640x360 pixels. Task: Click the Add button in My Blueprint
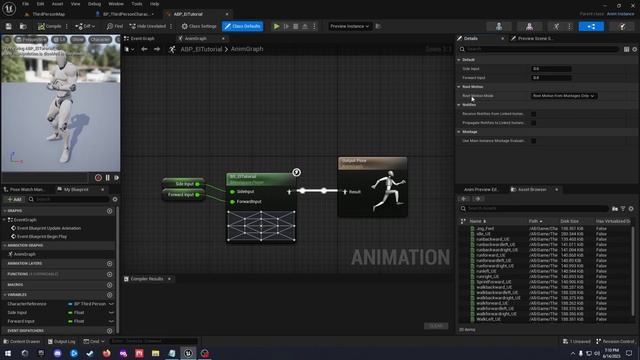[15, 199]
